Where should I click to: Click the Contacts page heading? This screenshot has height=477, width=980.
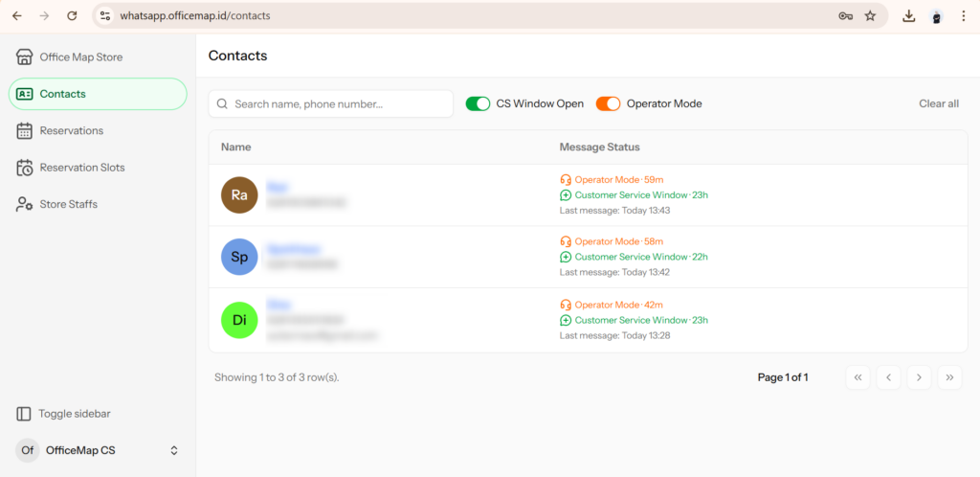pos(237,56)
